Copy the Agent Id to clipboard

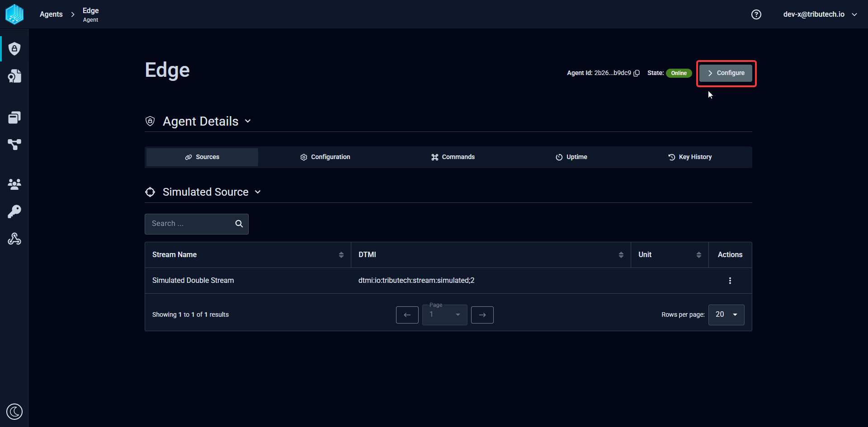(x=637, y=73)
